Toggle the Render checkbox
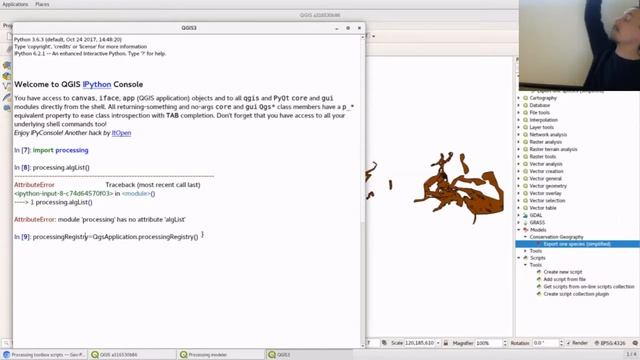The image size is (640, 360). click(568, 343)
